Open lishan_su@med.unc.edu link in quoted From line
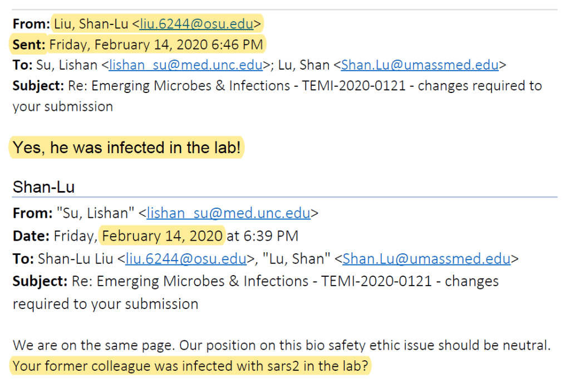 click(228, 213)
